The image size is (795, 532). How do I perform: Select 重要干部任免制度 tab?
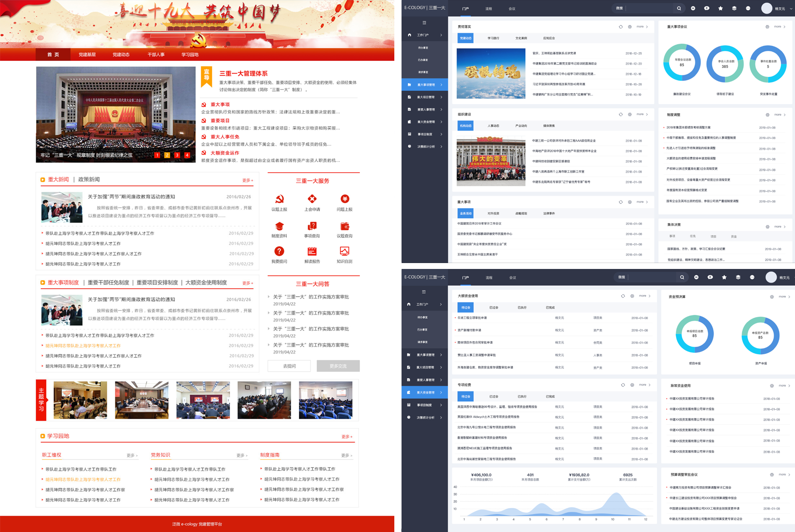tap(109, 283)
